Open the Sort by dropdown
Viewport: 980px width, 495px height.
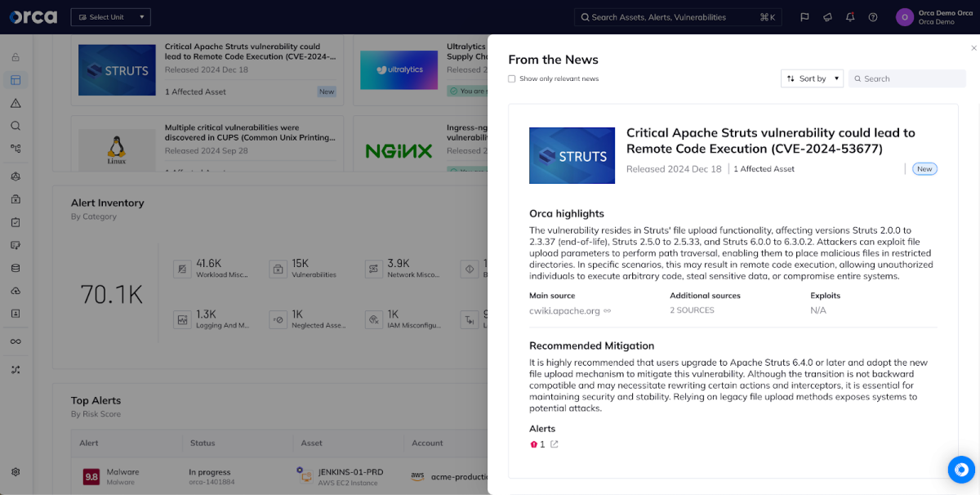[x=812, y=78]
